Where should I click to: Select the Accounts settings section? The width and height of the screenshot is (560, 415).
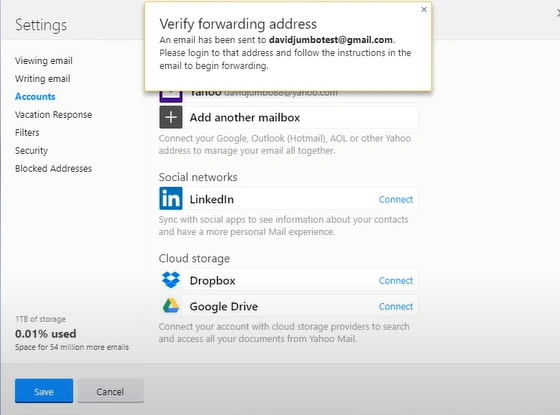(x=35, y=96)
